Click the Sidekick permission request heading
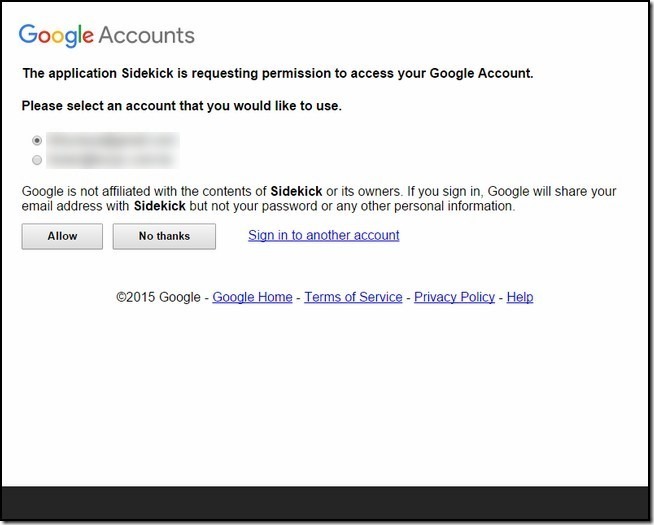The image size is (654, 525). pos(278,73)
